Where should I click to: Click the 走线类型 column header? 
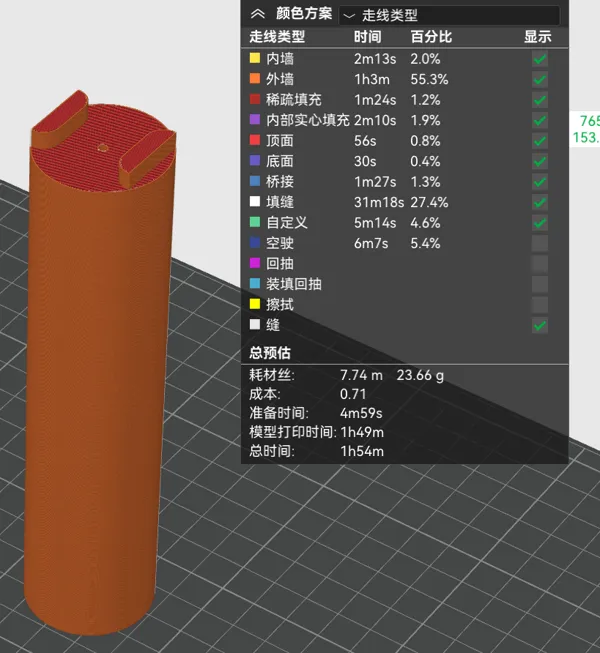point(277,37)
